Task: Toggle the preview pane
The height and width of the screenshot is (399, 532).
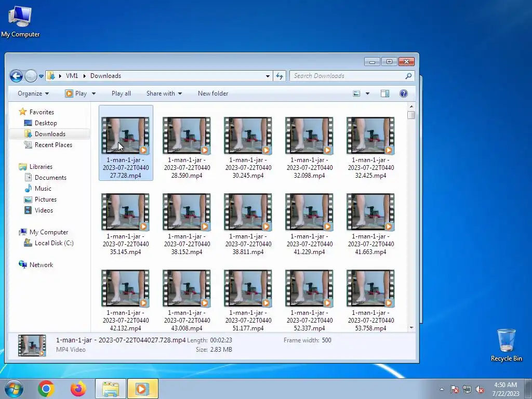Action: (385, 94)
